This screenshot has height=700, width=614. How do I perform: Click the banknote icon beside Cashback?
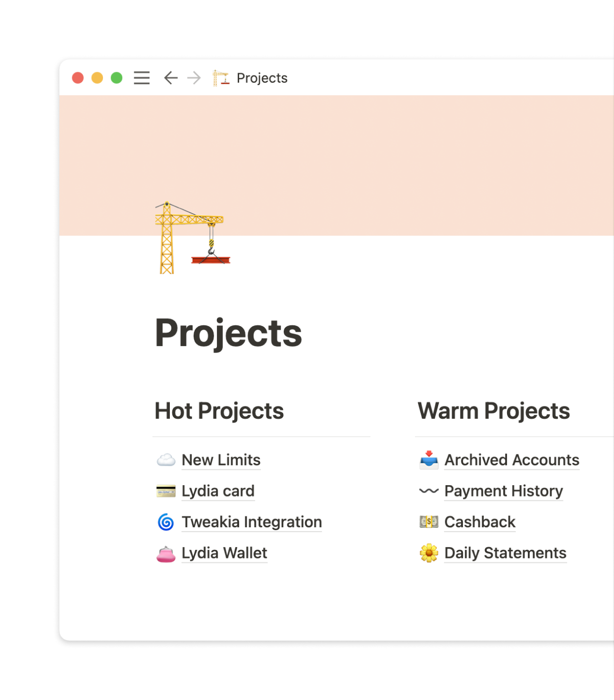[429, 522]
